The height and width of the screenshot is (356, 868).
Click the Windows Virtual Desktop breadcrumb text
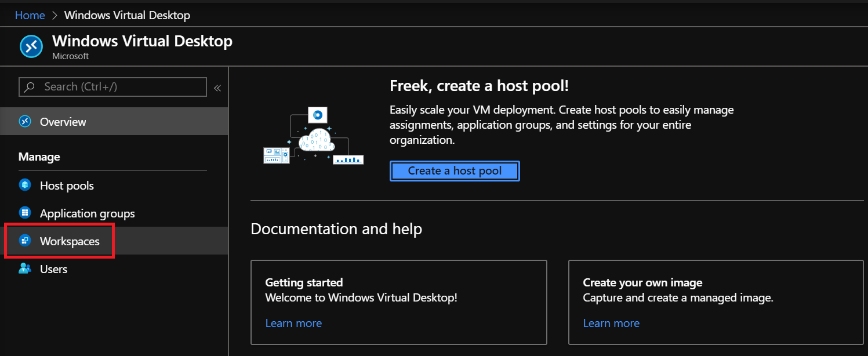point(127,15)
